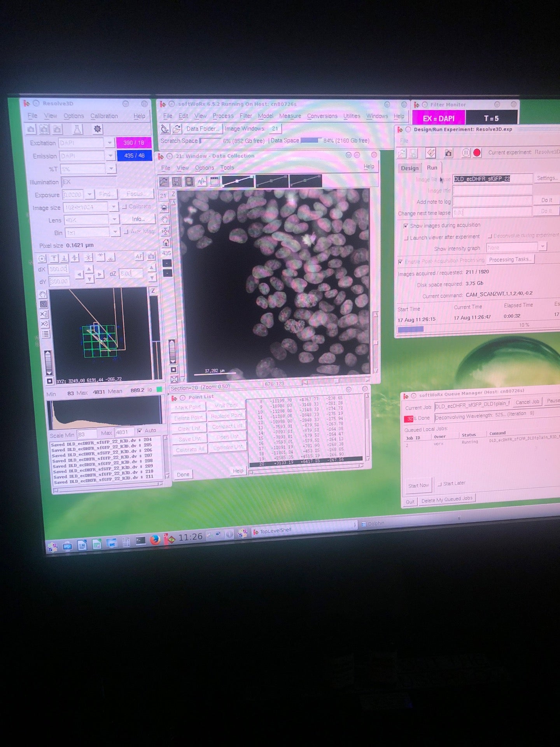Open Resolve3D settings gear icon
This screenshot has width=560, height=747.
(x=97, y=129)
